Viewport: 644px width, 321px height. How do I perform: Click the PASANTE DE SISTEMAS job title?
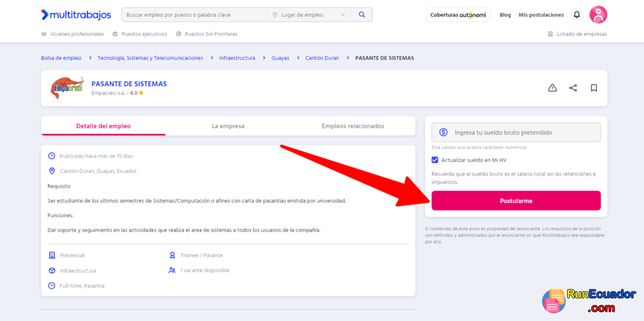coord(129,84)
